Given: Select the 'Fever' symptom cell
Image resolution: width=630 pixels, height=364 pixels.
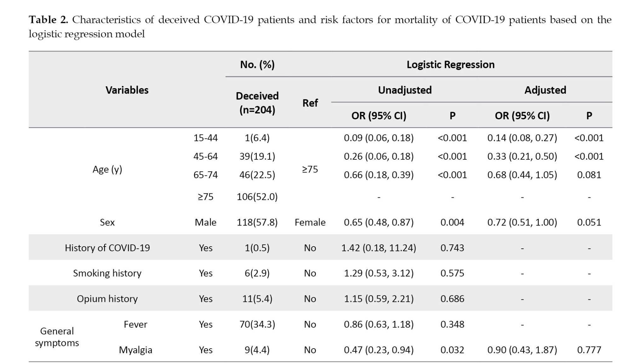Looking at the screenshot, I should [x=135, y=324].
